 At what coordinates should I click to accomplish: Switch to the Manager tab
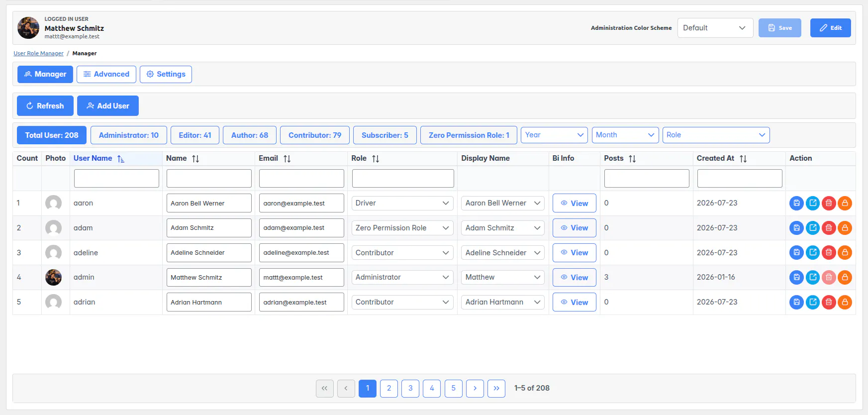[45, 74]
